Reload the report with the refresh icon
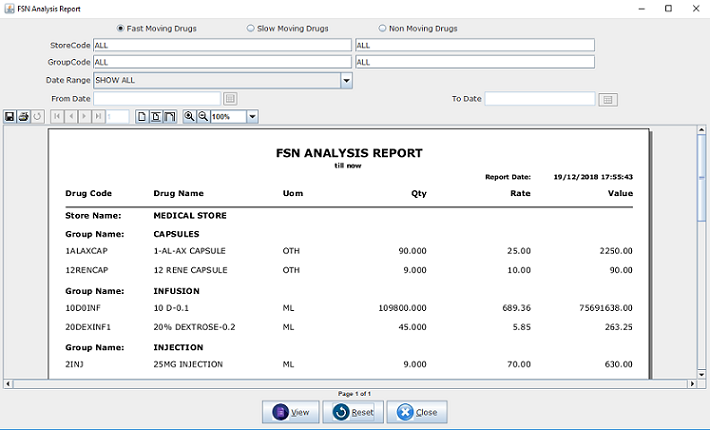710x430 pixels. click(38, 117)
